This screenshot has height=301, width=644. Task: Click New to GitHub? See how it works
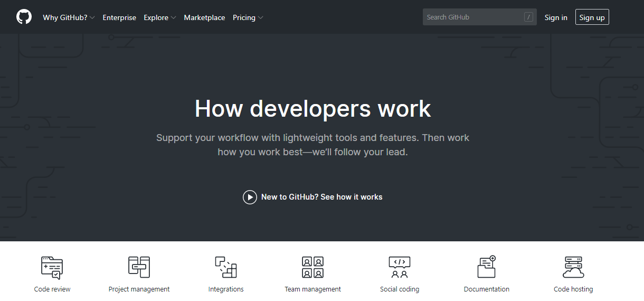click(321, 197)
